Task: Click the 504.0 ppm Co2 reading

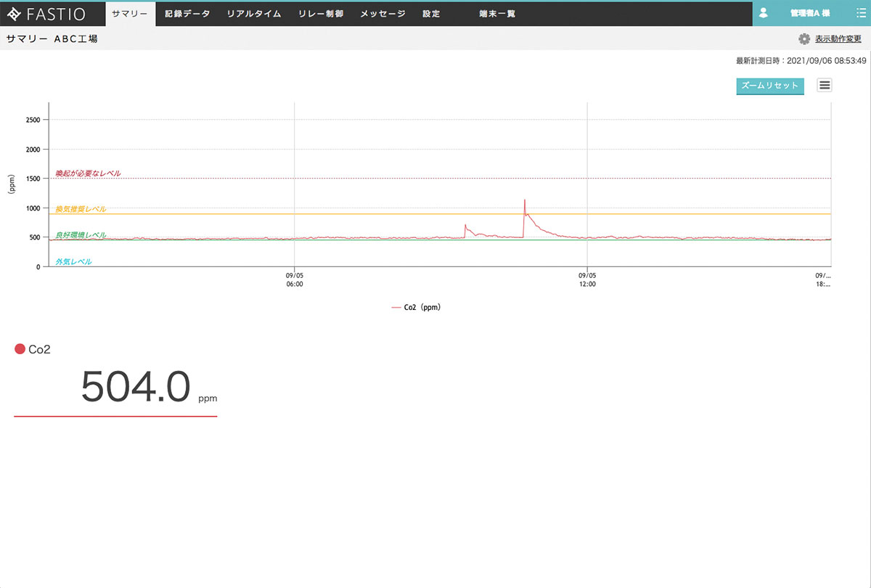Action: click(x=149, y=388)
